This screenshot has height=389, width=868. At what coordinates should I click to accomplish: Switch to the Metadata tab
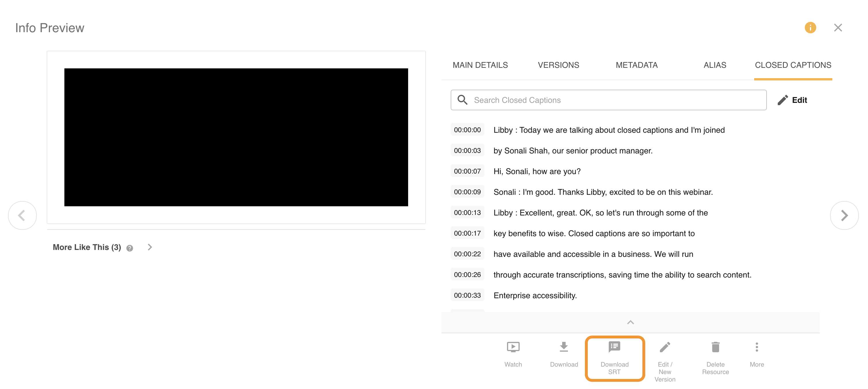coord(637,65)
